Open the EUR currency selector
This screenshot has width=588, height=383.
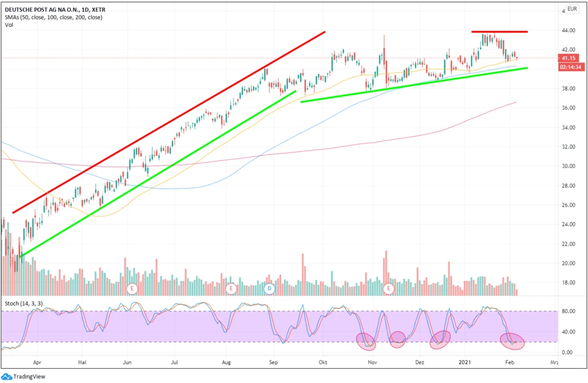pos(572,10)
